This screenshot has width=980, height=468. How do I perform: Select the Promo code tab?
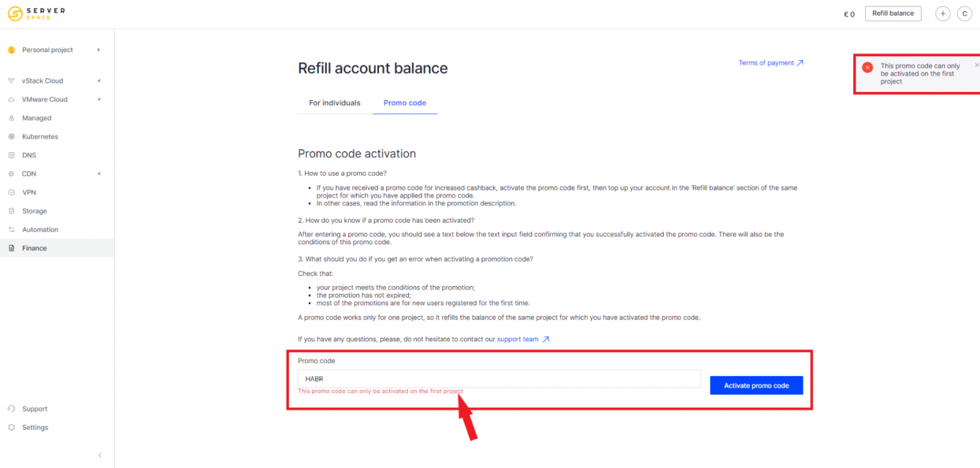[405, 103]
